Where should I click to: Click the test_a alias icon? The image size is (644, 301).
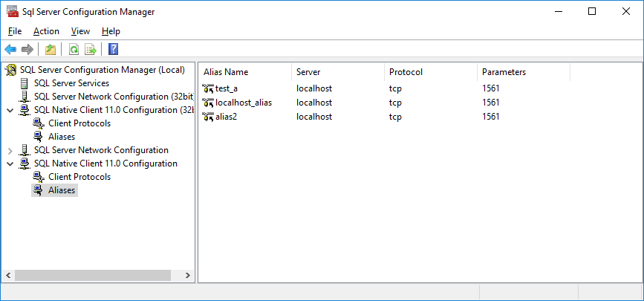click(208, 88)
